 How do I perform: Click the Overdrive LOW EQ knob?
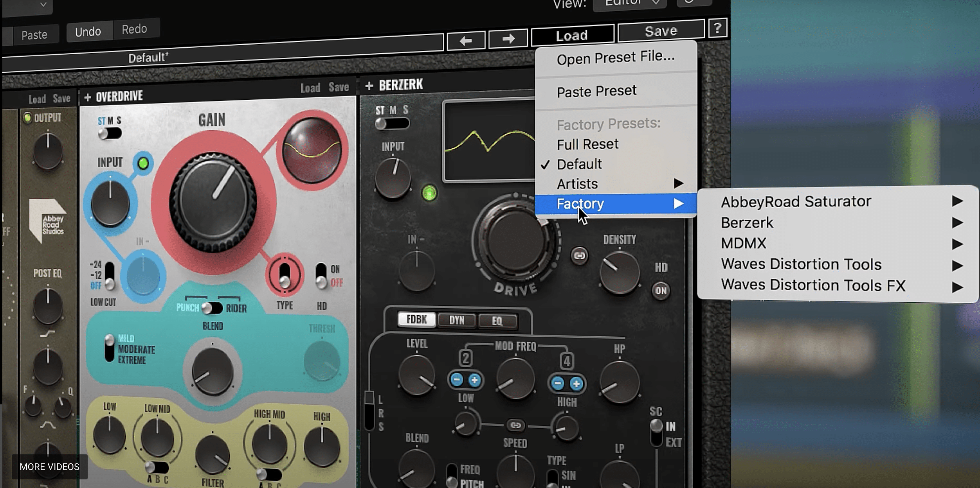click(x=109, y=435)
